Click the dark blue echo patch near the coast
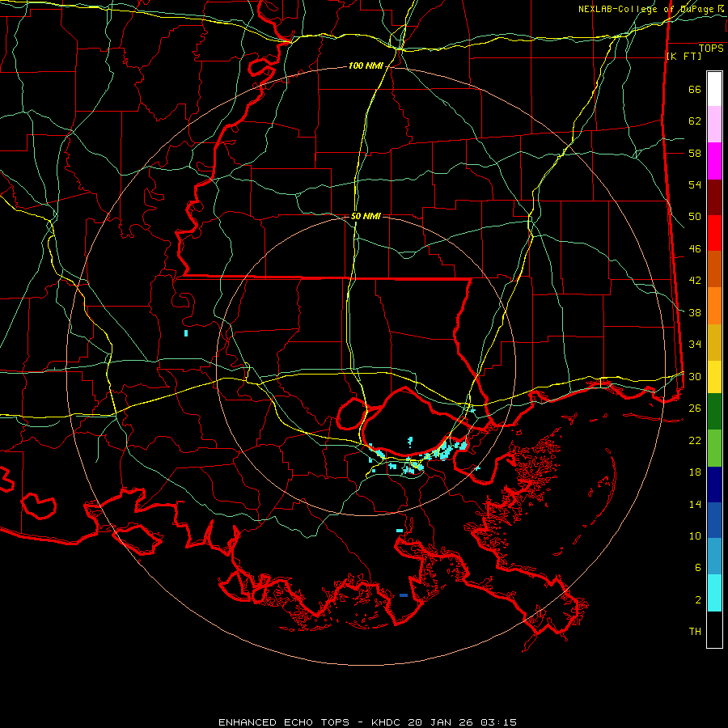 (404, 595)
